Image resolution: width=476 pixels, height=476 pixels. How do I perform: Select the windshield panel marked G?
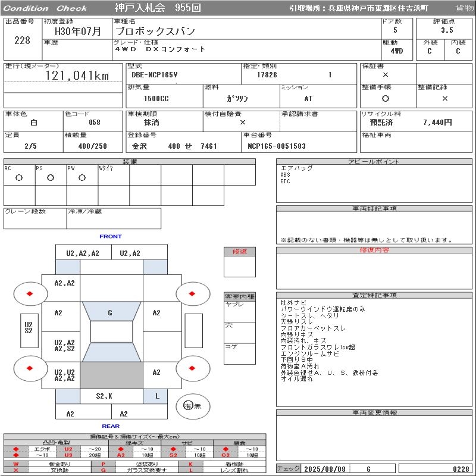click(110, 312)
